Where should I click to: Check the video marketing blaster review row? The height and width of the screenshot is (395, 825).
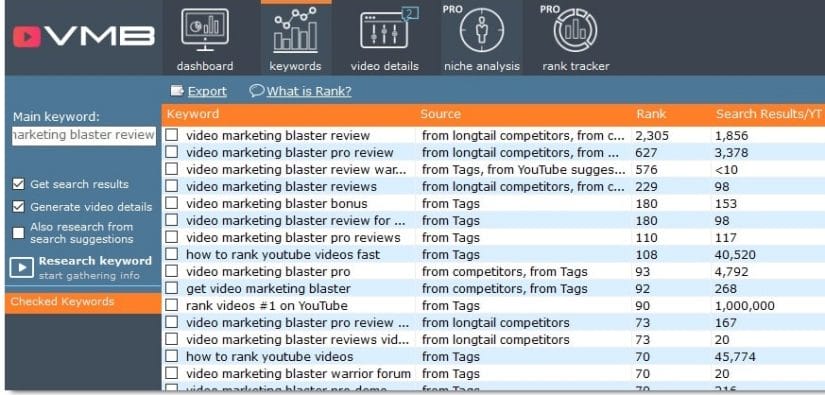[x=172, y=135]
